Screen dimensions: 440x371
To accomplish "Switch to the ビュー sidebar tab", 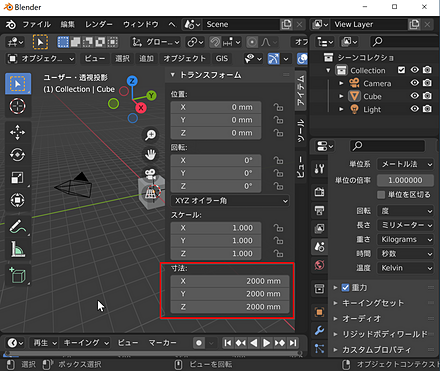I will 301,167.
